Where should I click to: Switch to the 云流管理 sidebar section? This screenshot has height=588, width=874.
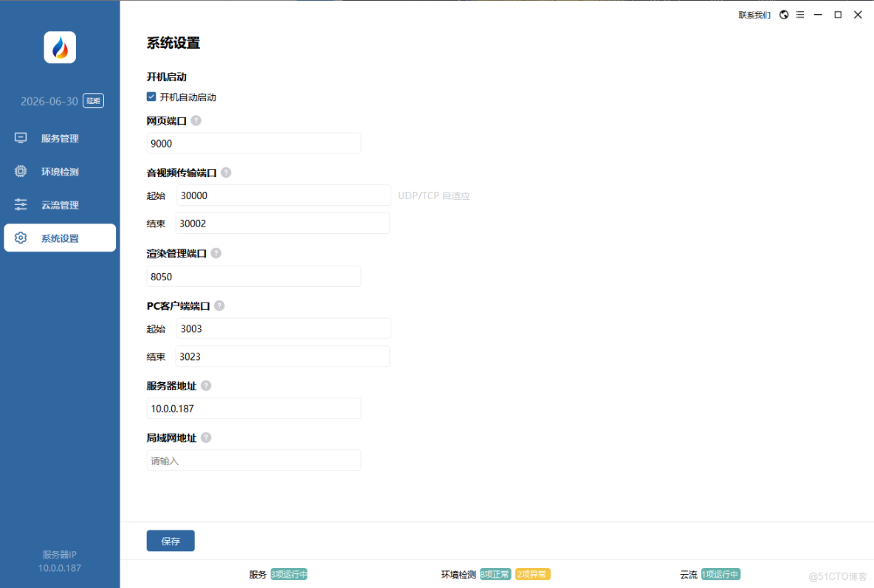(59, 204)
